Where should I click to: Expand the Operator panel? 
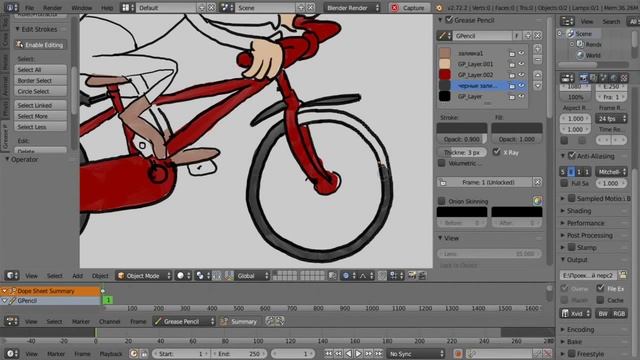click(7, 159)
